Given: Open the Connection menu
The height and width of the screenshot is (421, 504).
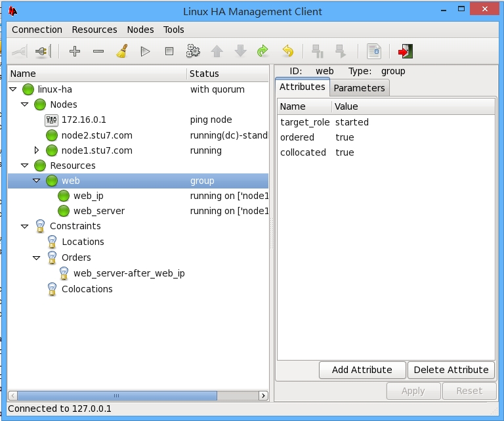Looking at the screenshot, I should pos(37,30).
